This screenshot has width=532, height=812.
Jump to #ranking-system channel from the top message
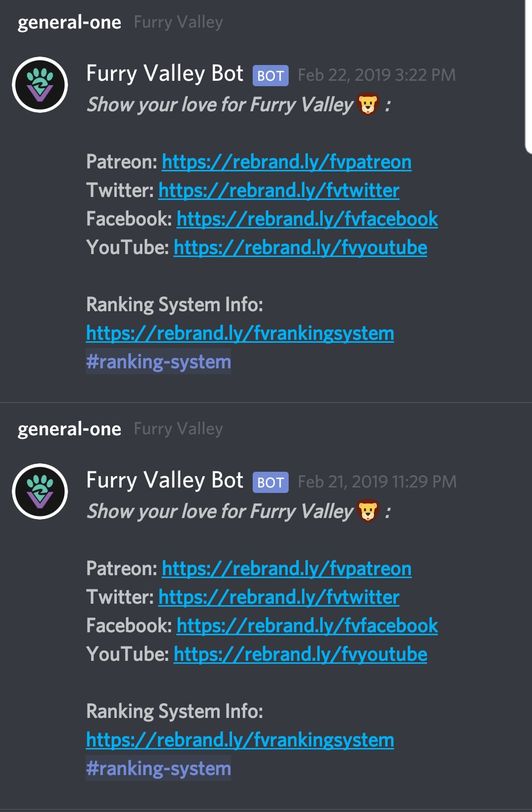pyautogui.click(x=159, y=362)
